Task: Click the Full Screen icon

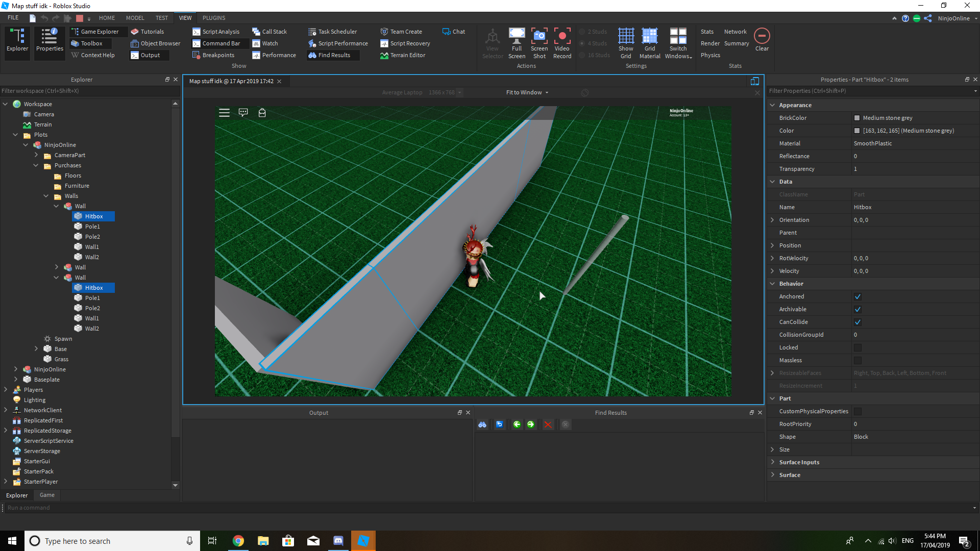Action: tap(517, 36)
